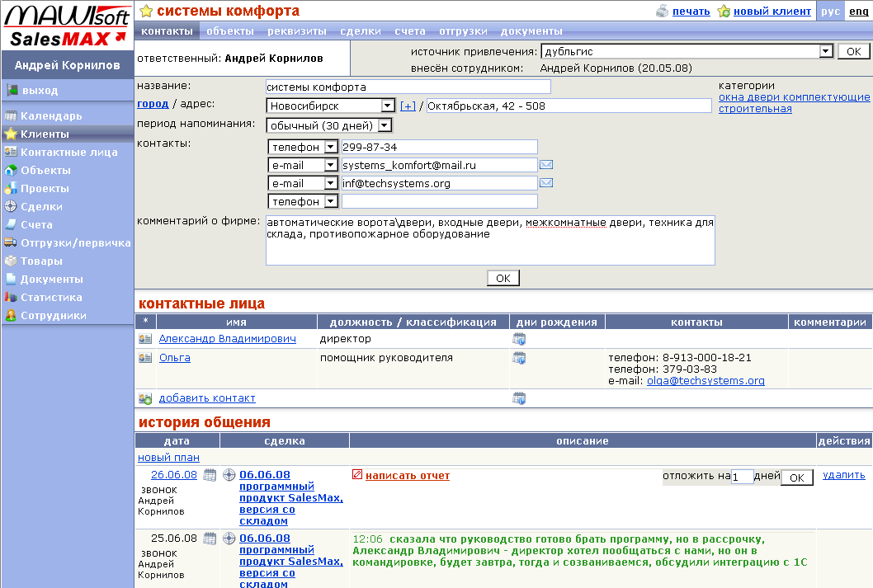The image size is (873, 588).
Task: Click OK below the company comment
Action: [x=503, y=278]
